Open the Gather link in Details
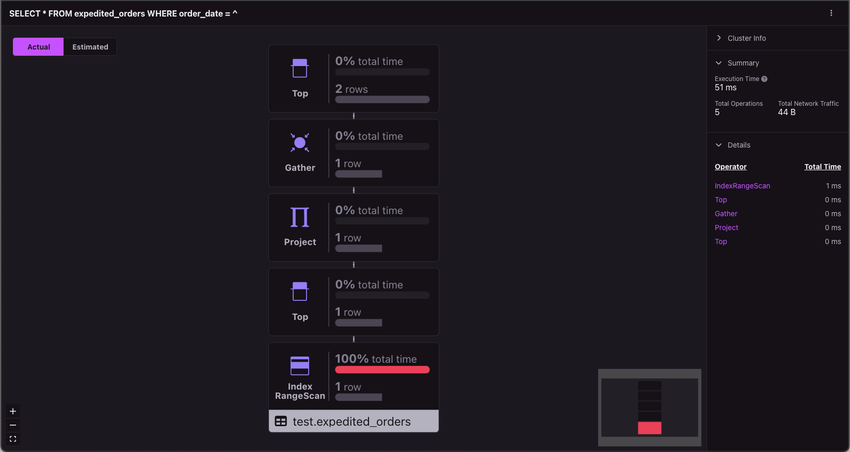Screen dimensions: 850x452 coord(726,214)
